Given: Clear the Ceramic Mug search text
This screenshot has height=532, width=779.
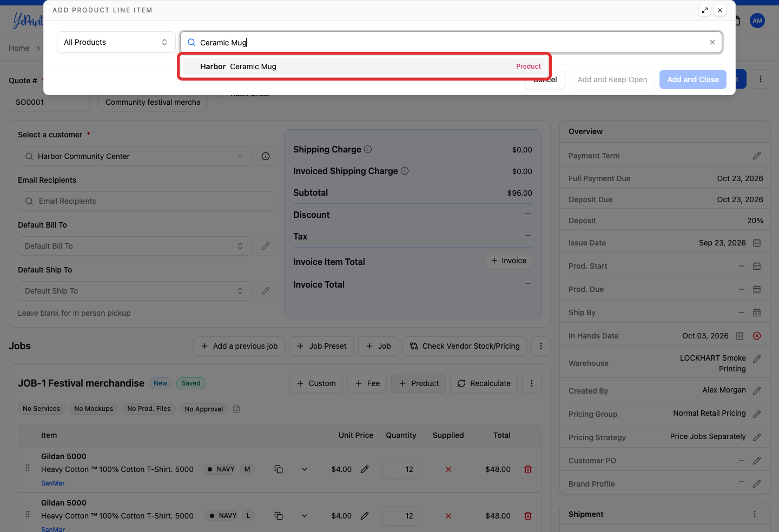Looking at the screenshot, I should pos(712,42).
